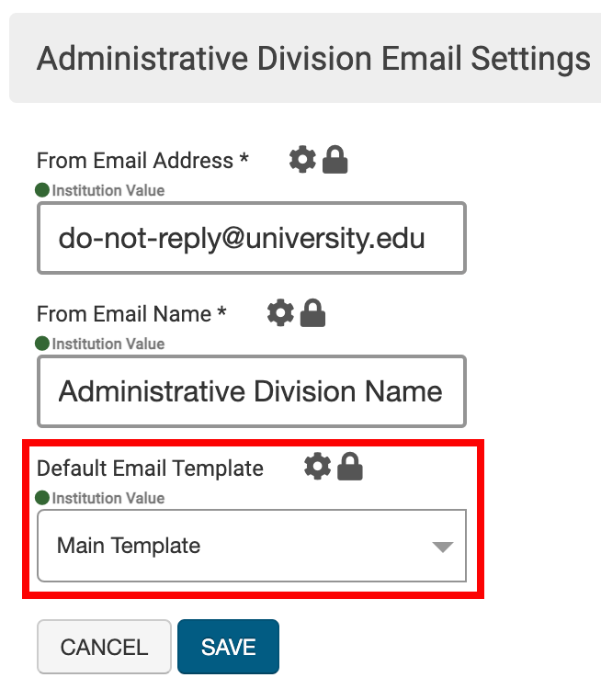601x700 pixels.
Task: Toggle the lock for From Email Name
Action: 313,314
